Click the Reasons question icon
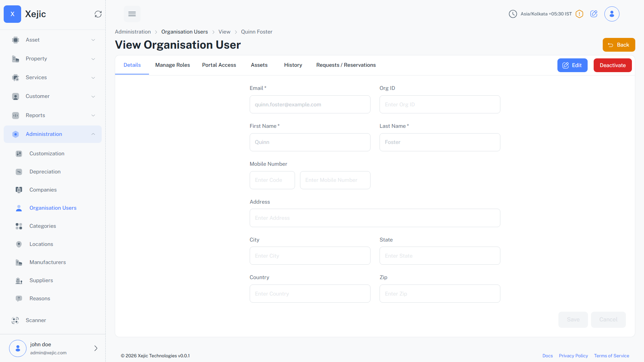The image size is (644, 362). 19,299
